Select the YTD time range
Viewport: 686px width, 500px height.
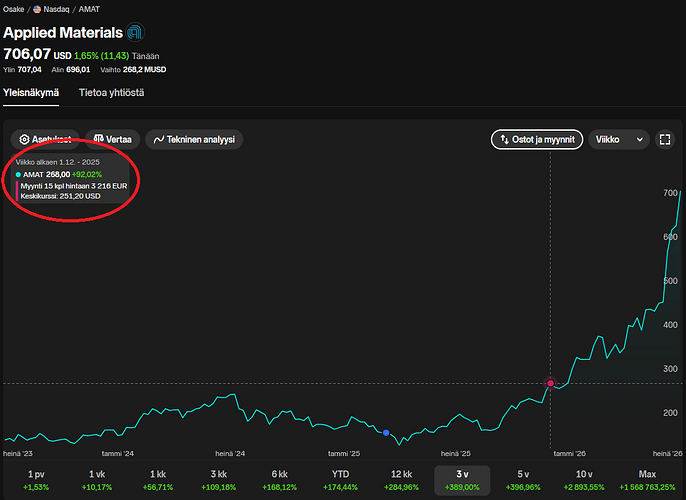[340, 480]
